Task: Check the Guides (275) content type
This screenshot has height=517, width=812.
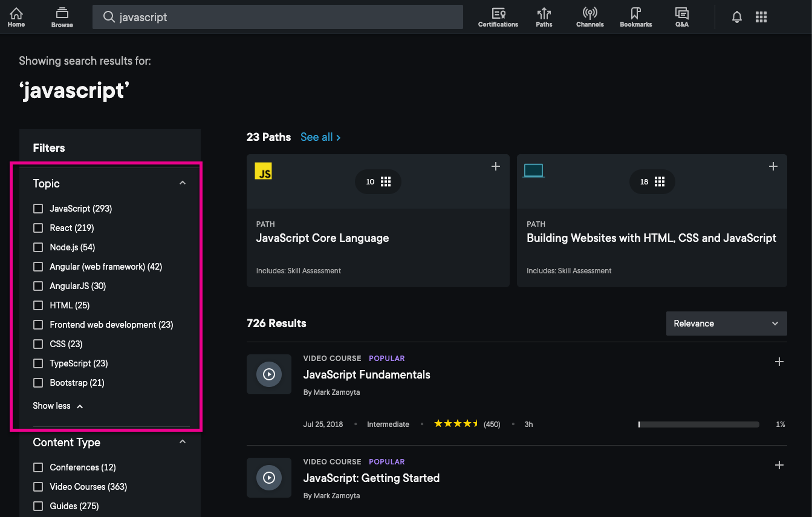Action: click(38, 506)
